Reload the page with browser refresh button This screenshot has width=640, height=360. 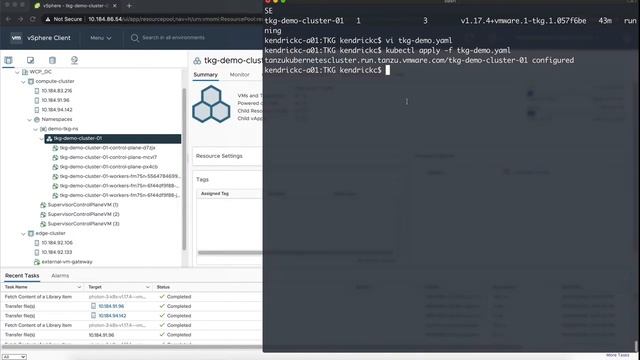pos(33,19)
